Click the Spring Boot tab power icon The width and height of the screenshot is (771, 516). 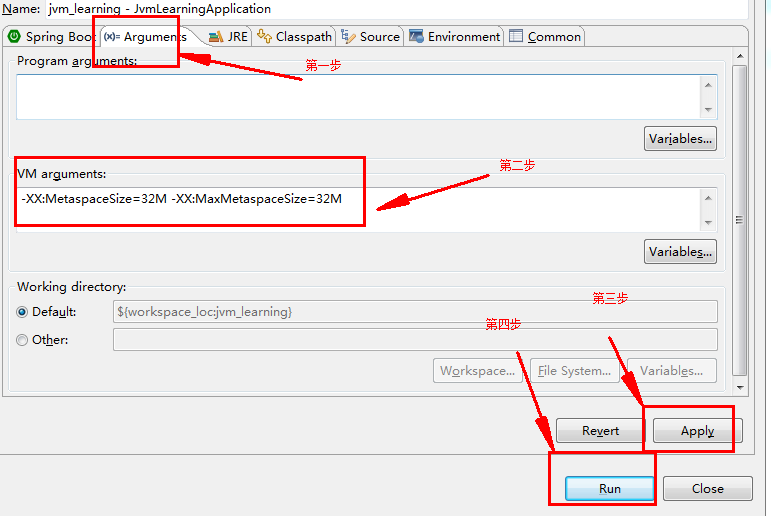click(x=14, y=36)
